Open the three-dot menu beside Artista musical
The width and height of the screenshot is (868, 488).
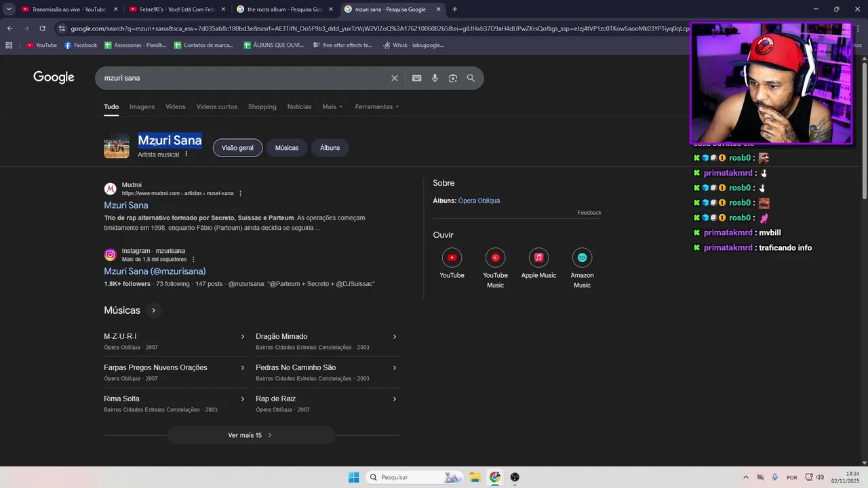point(186,154)
